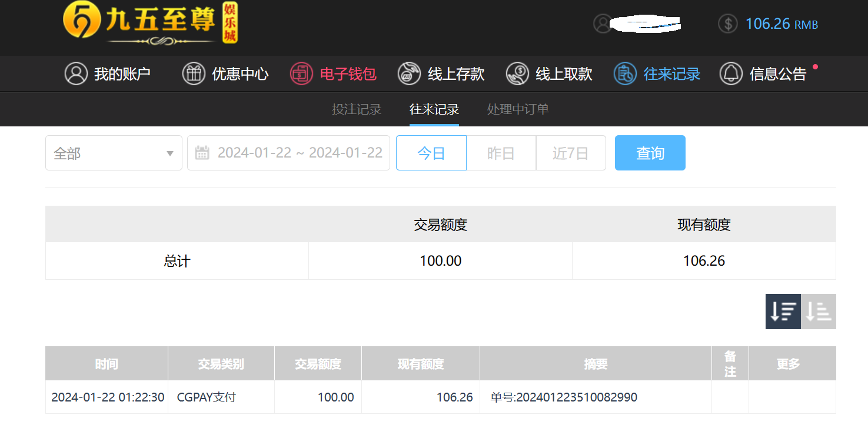Click the 106.26 balance in summary table
868x425 pixels.
(x=704, y=261)
